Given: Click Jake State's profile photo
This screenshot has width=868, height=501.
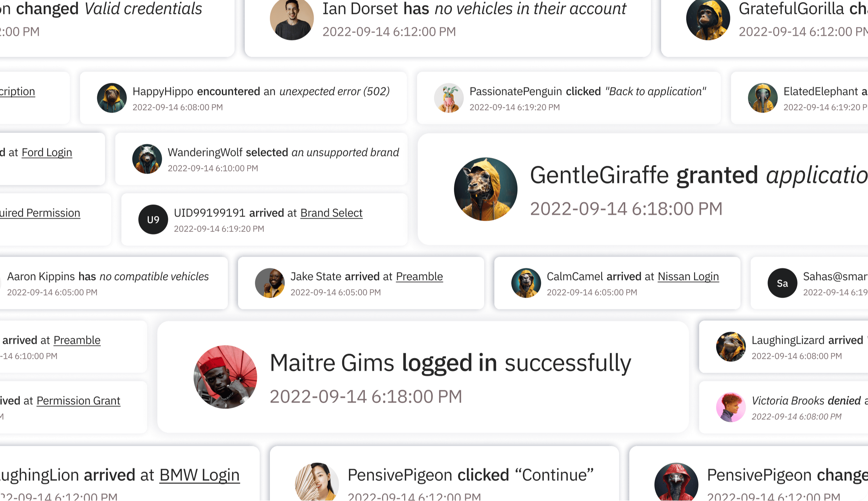Looking at the screenshot, I should click(x=270, y=283).
